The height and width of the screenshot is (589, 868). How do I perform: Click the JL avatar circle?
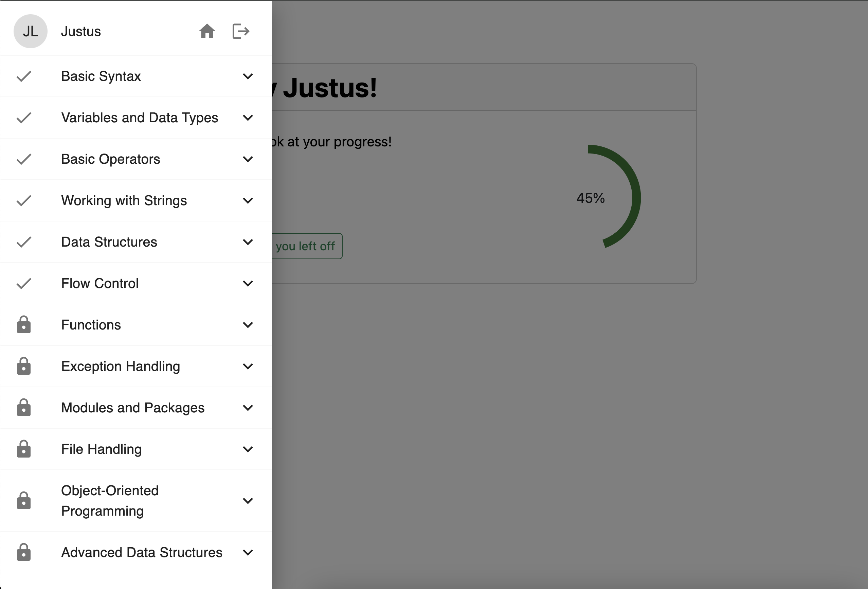31,31
